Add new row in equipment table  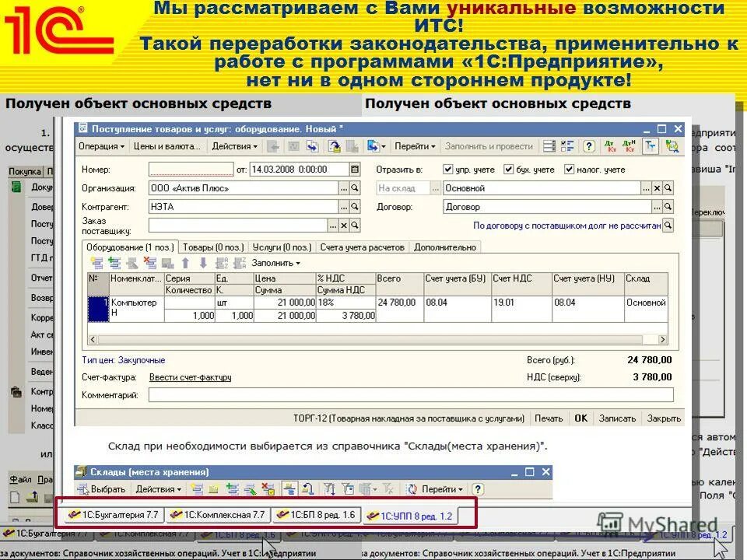click(96, 263)
